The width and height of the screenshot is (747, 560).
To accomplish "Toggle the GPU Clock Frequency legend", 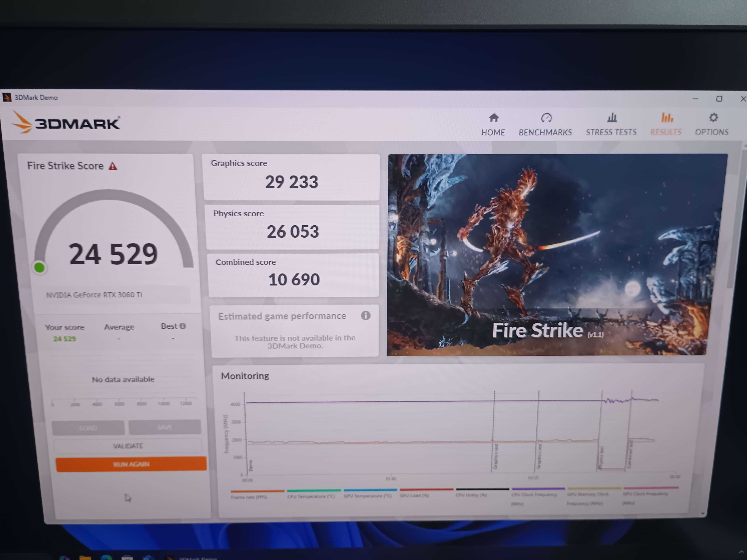I will (x=650, y=496).
